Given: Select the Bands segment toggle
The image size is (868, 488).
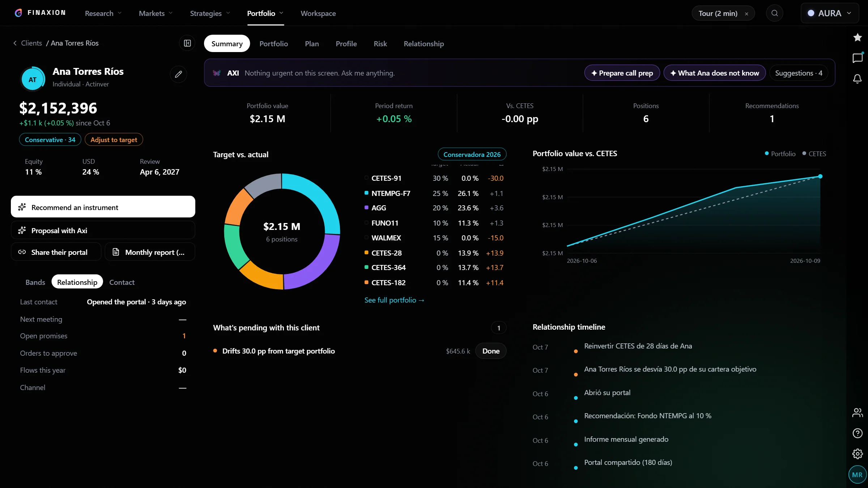Looking at the screenshot, I should pos(35,282).
